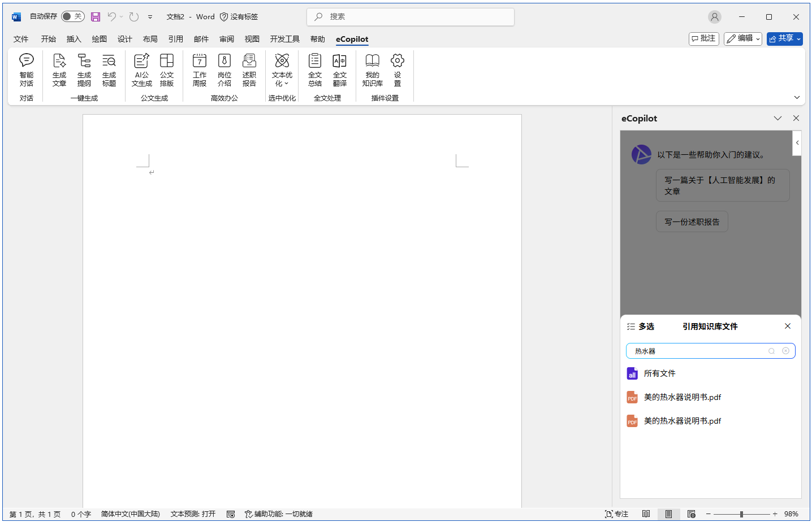The width and height of the screenshot is (812, 522).
Task: Open the 工作周报 weekly report tool
Action: click(200, 69)
